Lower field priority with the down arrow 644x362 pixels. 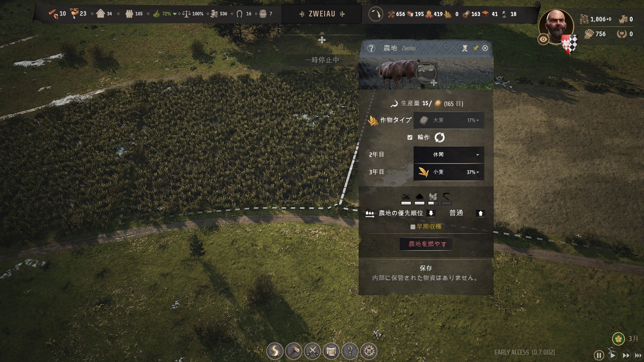(431, 213)
